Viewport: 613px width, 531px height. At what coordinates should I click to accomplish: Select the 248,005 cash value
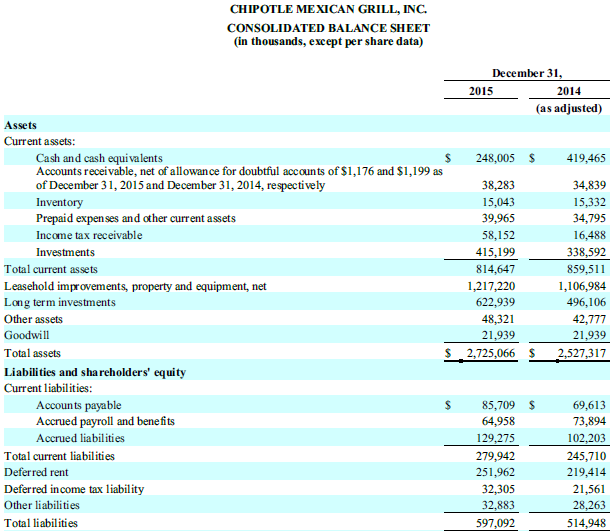495,158
